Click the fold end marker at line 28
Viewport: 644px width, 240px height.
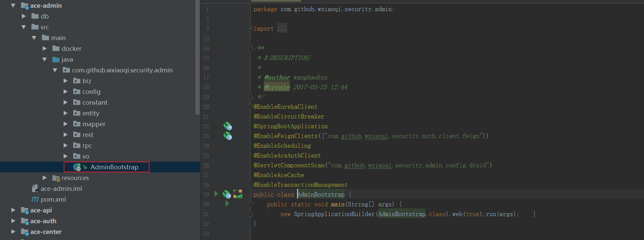coord(250,184)
